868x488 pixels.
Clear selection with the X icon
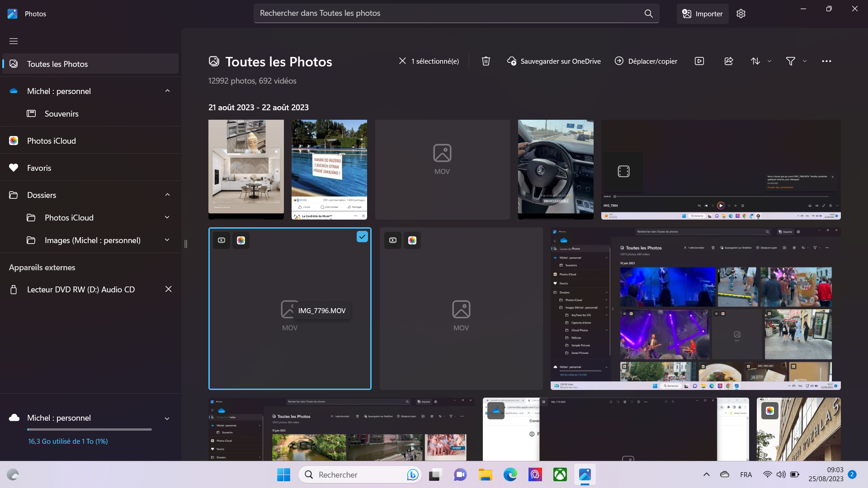point(402,61)
